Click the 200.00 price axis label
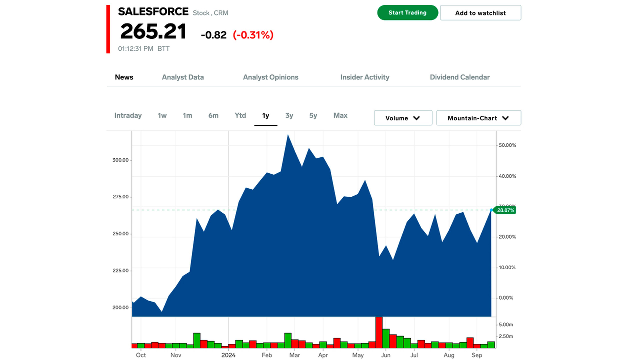Screen dimensions: 640x364 click(120, 308)
